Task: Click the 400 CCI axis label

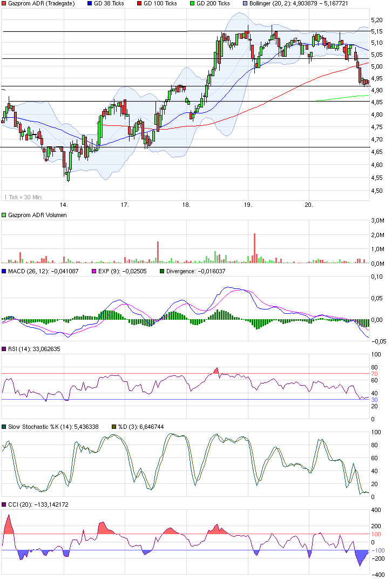Action: (x=376, y=510)
